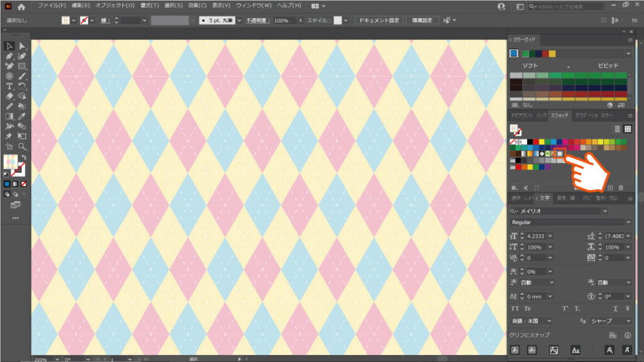The width and height of the screenshot is (644, 362).
Task: Delete swatch with trash icon
Action: pos(621,188)
